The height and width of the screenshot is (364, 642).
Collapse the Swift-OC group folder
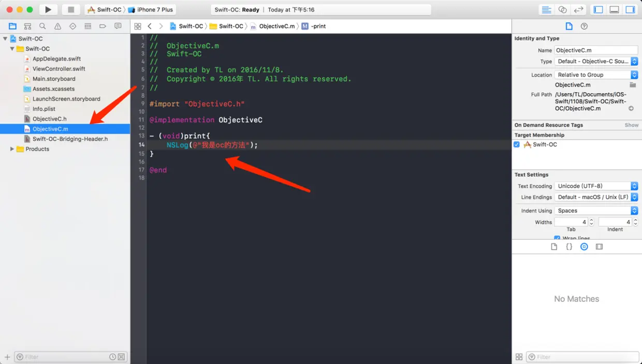tap(12, 49)
